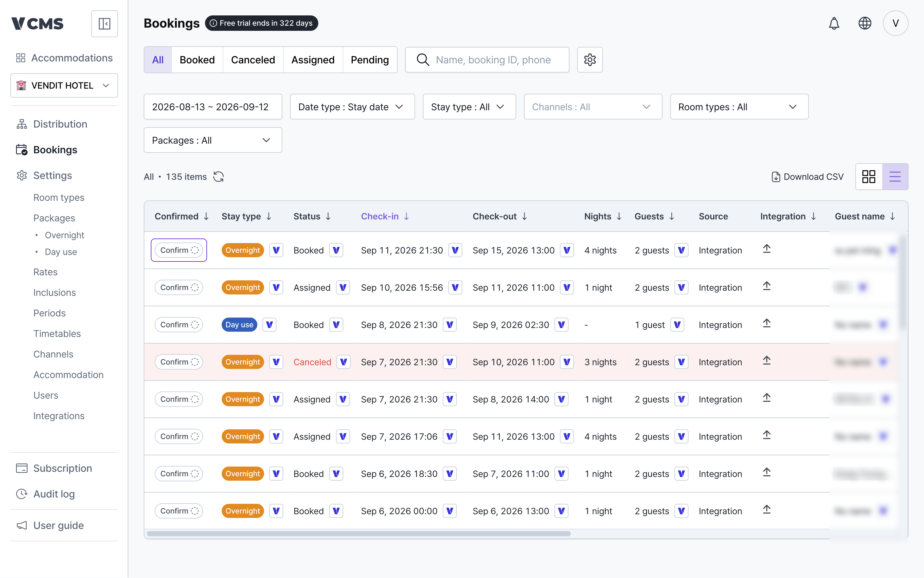Click V icon beside Sep 9, 2026 02:30
Viewport: 924px width, 578px height.
tap(561, 325)
